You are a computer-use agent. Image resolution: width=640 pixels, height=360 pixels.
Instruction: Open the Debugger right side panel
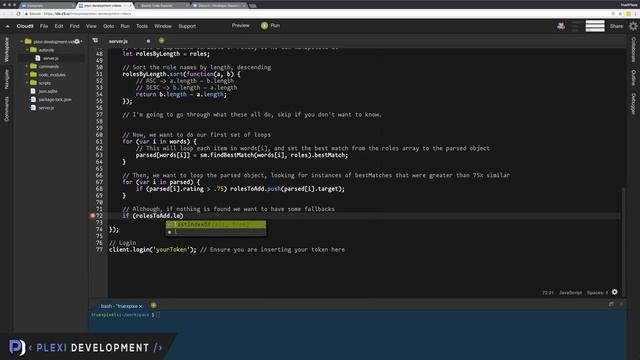click(x=633, y=104)
